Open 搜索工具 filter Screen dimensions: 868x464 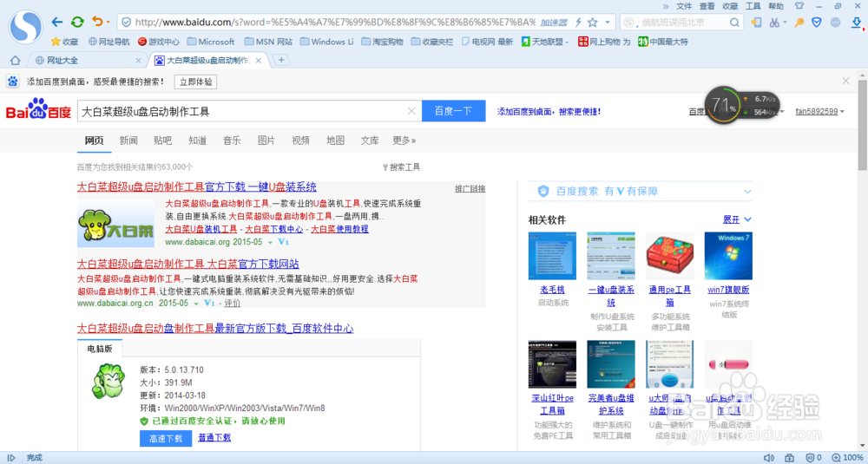(401, 167)
